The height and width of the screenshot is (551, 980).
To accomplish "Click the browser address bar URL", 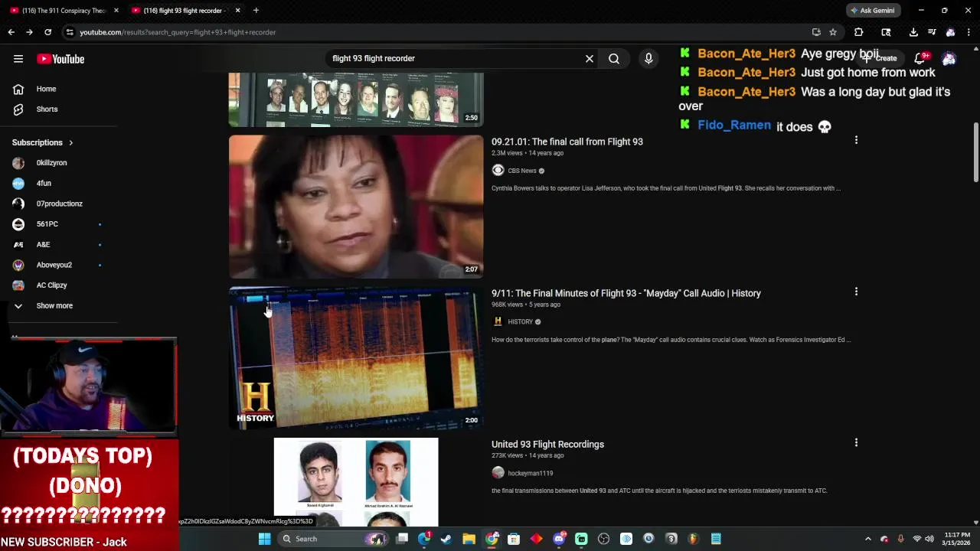I will click(x=178, y=32).
